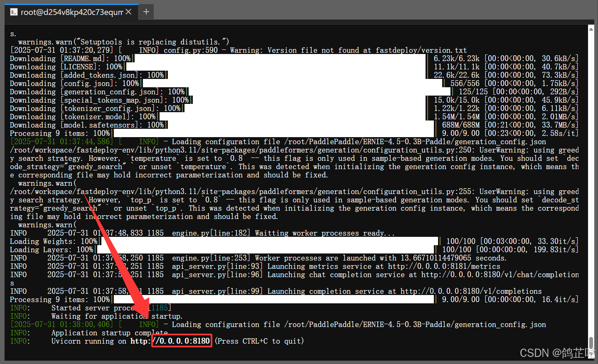
Task: Select the root@d254v8kp420c73equrr tab title
Action: [71, 12]
